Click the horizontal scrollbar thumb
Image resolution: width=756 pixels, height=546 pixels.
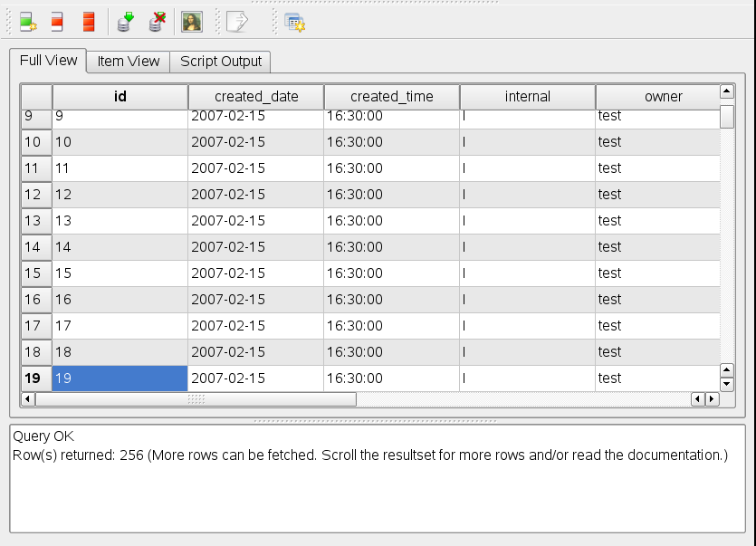pyautogui.click(x=195, y=398)
